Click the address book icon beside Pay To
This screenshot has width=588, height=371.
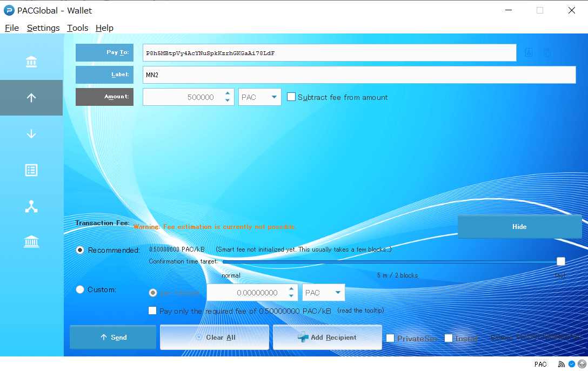point(529,52)
